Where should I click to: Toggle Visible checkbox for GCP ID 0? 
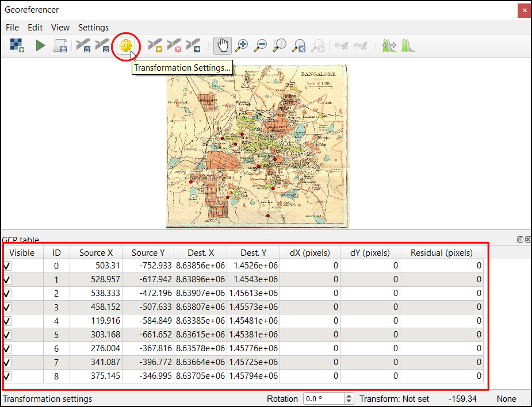coord(7,266)
